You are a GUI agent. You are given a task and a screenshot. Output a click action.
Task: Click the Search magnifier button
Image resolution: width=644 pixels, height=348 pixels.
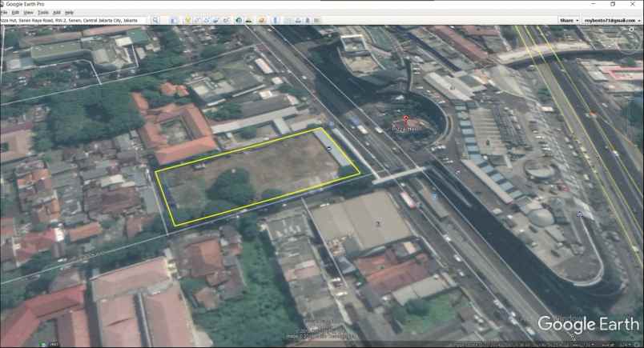[x=155, y=20]
